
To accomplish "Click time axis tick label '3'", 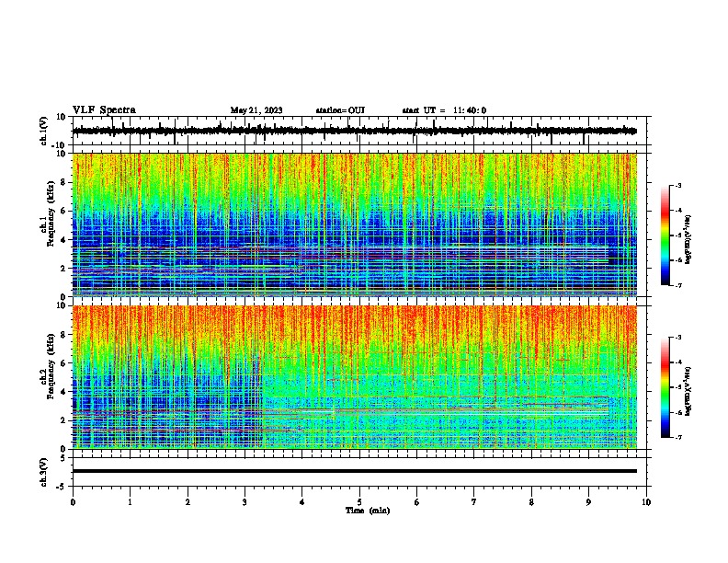I will (x=245, y=502).
